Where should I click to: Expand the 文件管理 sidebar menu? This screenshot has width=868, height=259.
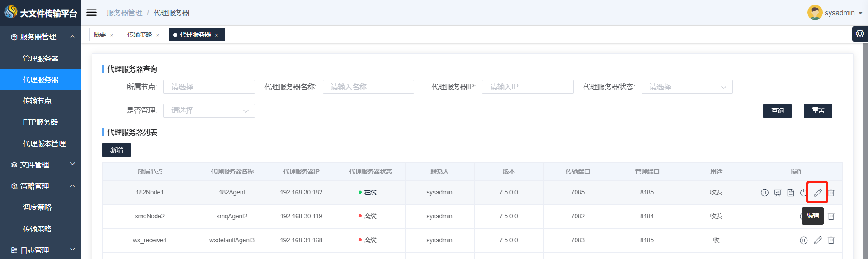[x=41, y=165]
